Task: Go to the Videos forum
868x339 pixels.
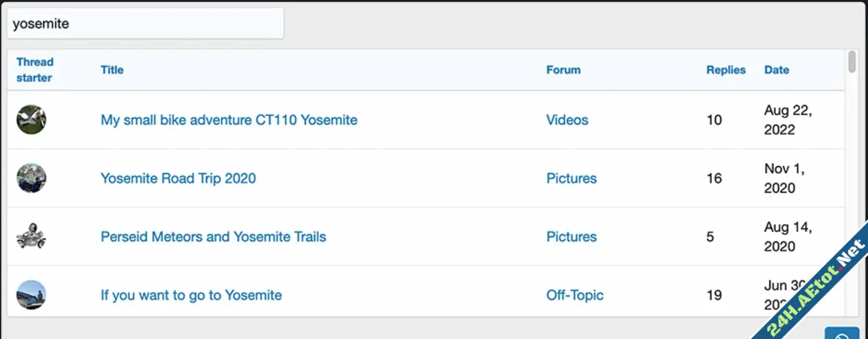Action: click(x=567, y=120)
